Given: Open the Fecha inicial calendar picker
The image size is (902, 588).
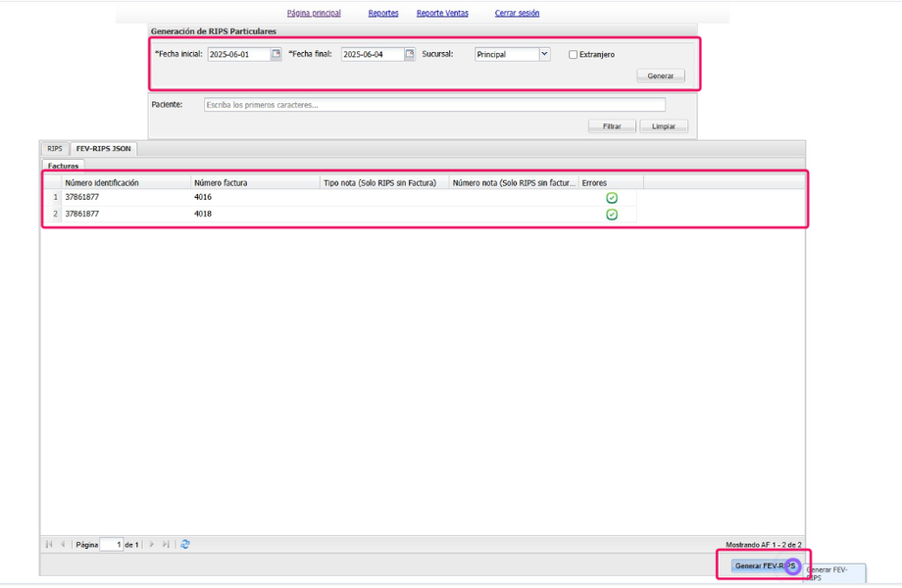Looking at the screenshot, I should click(x=276, y=54).
